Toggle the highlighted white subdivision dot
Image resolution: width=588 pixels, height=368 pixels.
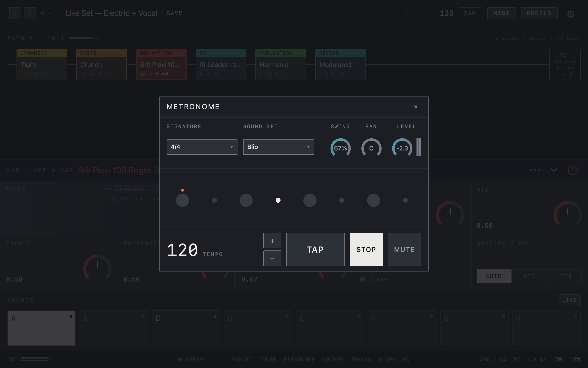click(x=278, y=200)
